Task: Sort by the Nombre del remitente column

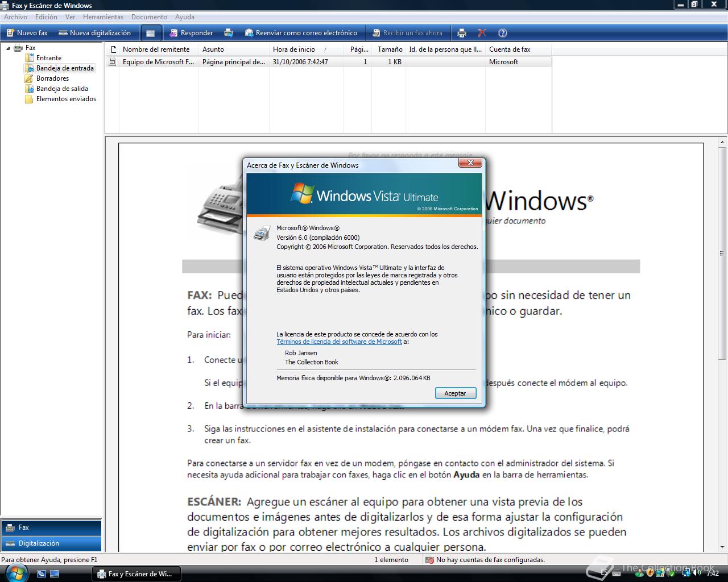Action: tap(159, 49)
